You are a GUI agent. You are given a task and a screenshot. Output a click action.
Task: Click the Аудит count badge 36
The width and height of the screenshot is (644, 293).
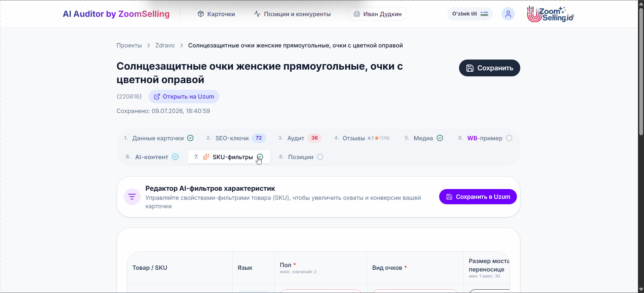(314, 138)
